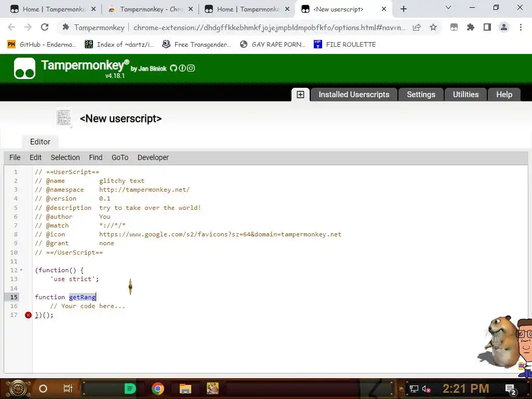Open the Settings tab

421,95
